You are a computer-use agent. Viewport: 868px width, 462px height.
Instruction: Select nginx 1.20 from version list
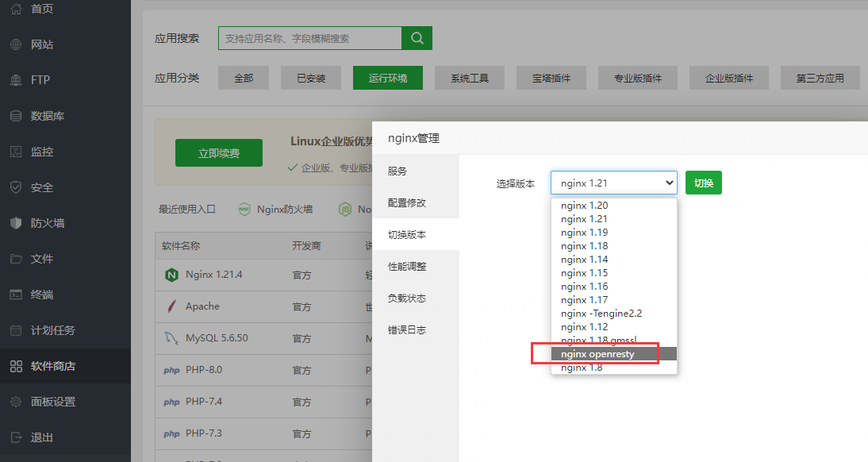tap(614, 206)
